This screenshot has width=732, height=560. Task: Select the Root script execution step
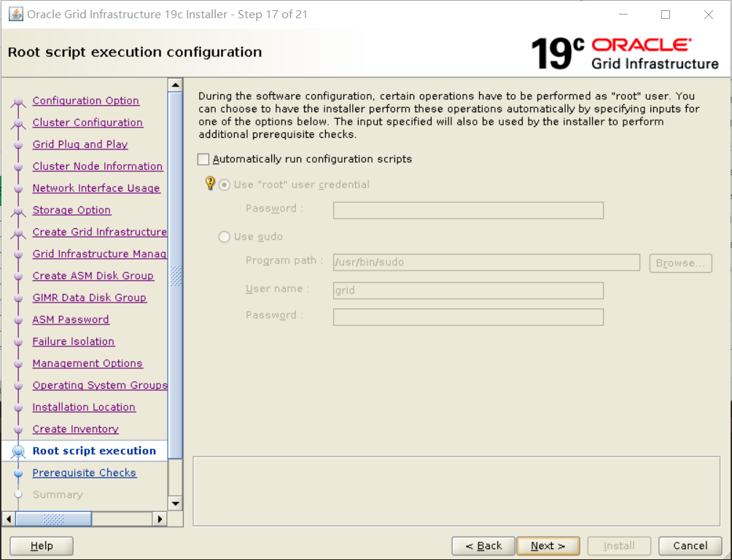coord(94,451)
